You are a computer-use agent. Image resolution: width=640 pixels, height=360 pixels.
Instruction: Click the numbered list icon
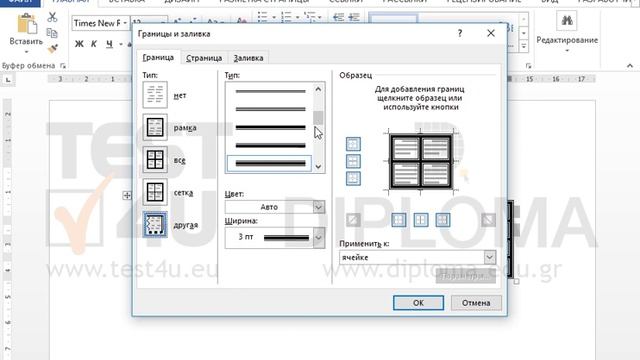pyautogui.click(x=286, y=17)
